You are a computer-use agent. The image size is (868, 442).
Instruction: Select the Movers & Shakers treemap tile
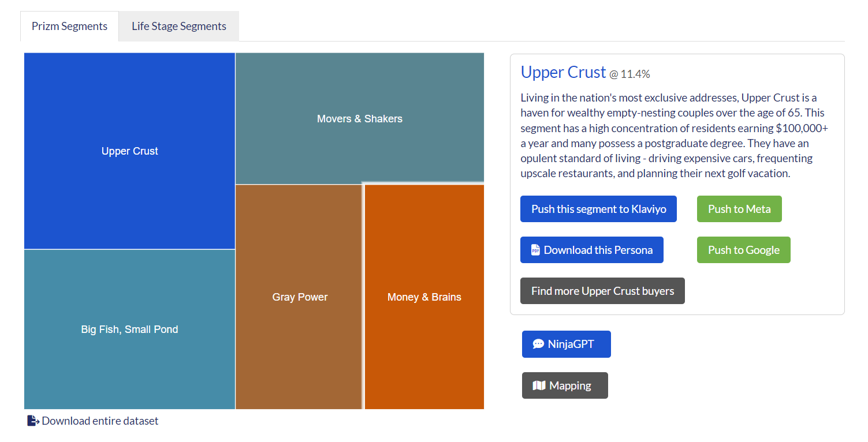[359, 119]
